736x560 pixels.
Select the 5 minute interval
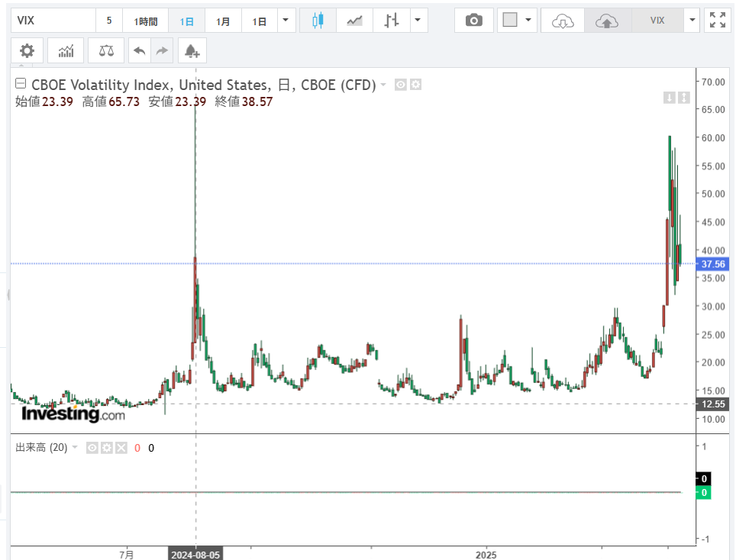[109, 21]
